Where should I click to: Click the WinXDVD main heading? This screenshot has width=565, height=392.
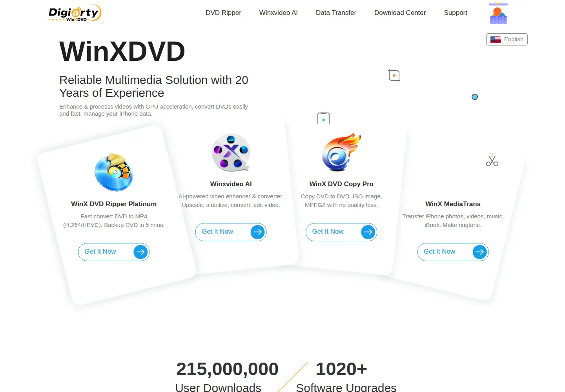click(122, 51)
